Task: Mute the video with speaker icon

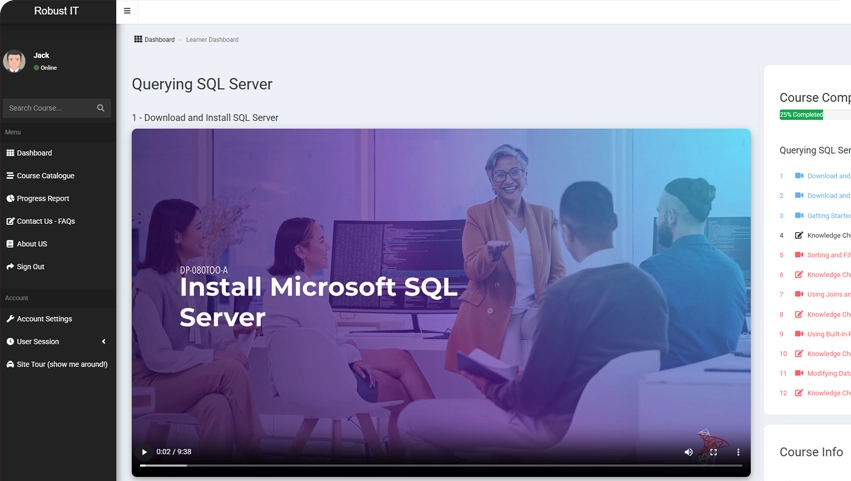Action: (x=689, y=452)
